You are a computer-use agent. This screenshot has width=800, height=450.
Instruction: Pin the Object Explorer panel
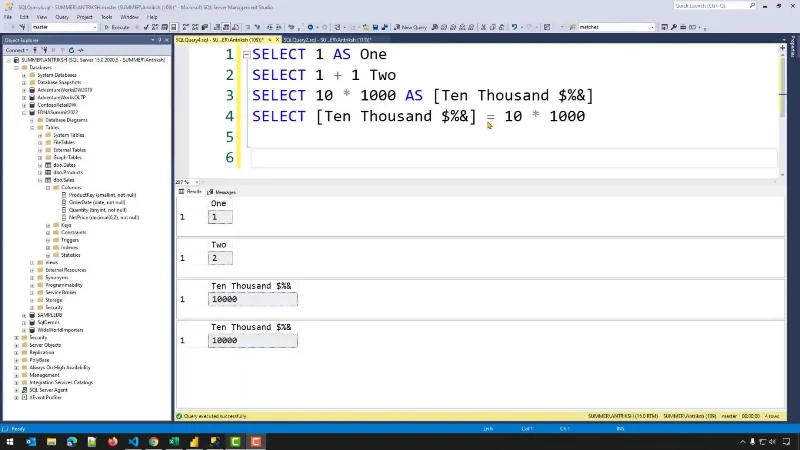159,40
